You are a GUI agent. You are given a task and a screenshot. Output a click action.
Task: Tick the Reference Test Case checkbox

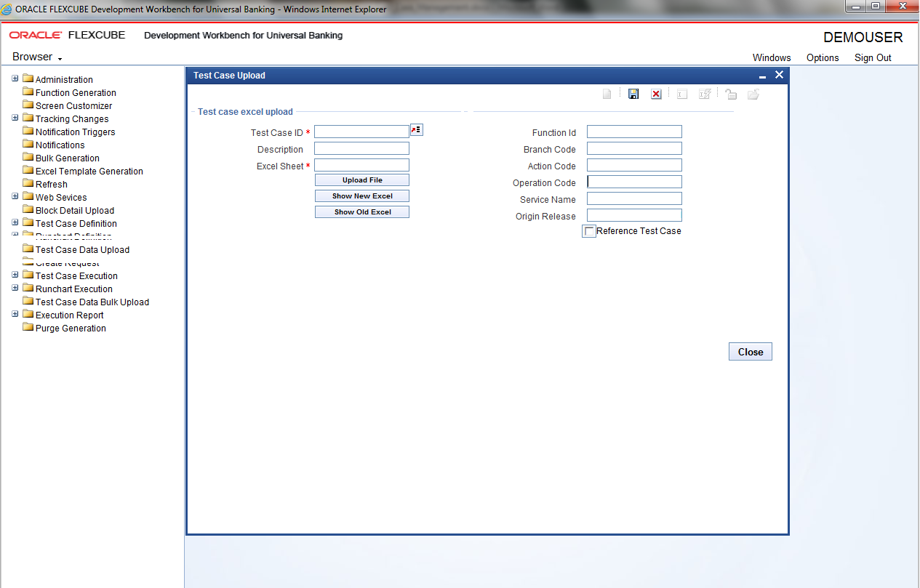pyautogui.click(x=589, y=231)
